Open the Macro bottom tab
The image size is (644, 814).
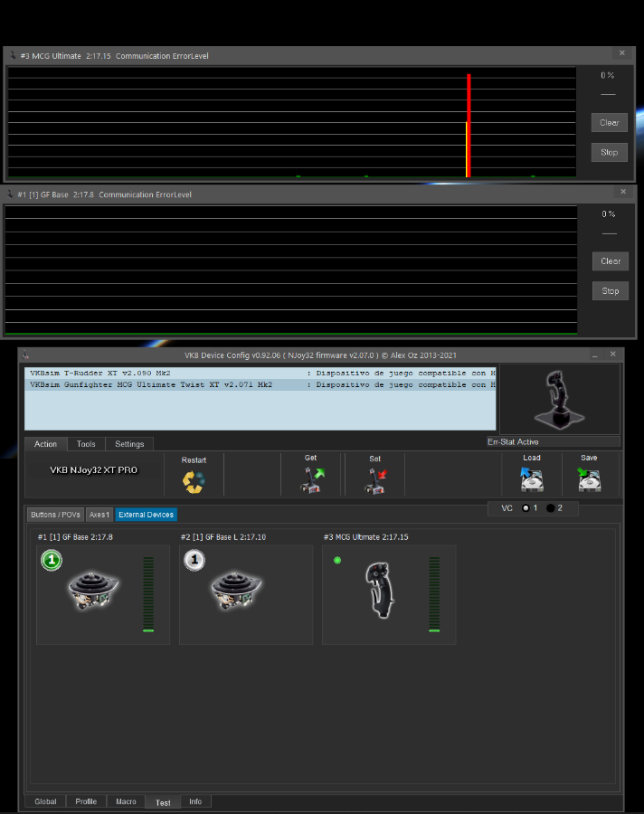[127, 801]
